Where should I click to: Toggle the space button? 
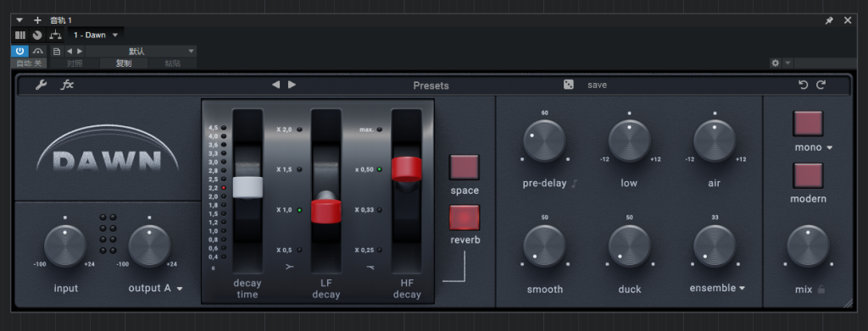(465, 167)
